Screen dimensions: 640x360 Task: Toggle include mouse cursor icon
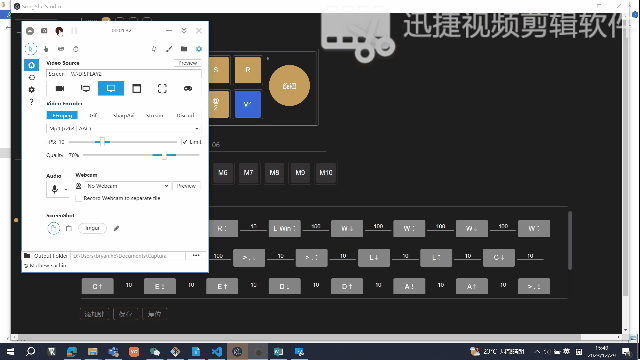coord(31,49)
